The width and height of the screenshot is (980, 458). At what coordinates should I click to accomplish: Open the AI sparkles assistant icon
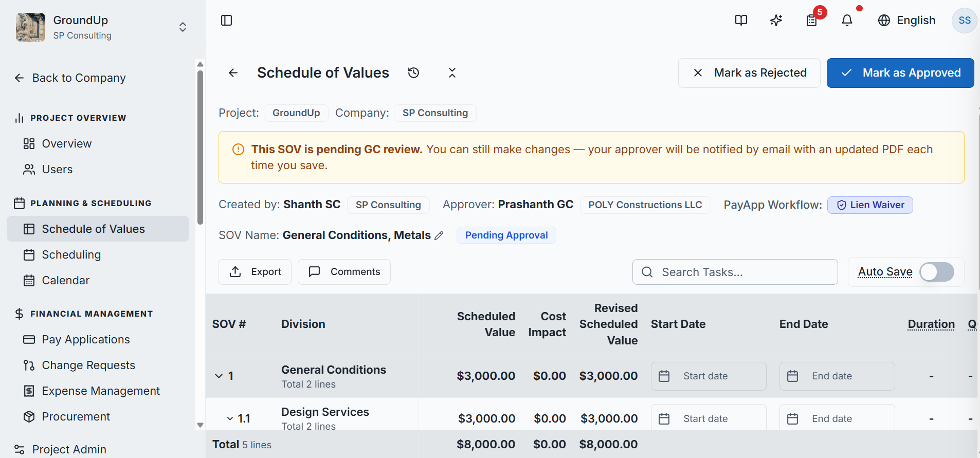pos(776,21)
